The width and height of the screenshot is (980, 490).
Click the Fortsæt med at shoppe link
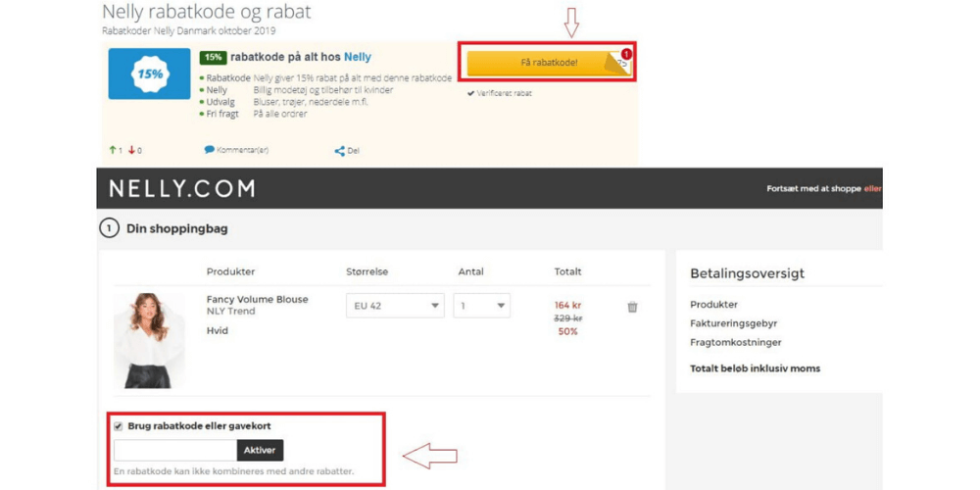(812, 188)
